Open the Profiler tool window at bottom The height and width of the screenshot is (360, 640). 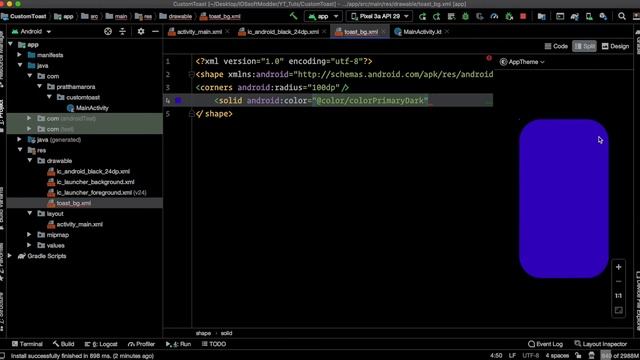coord(141,344)
